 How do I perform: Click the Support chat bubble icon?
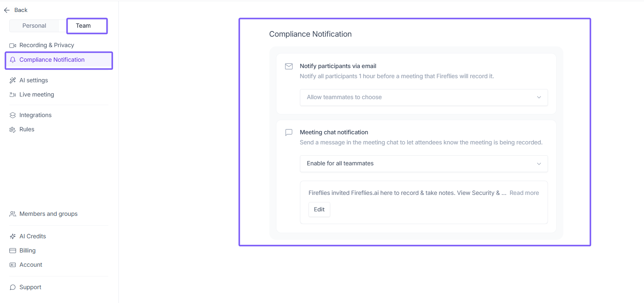pos(13,287)
